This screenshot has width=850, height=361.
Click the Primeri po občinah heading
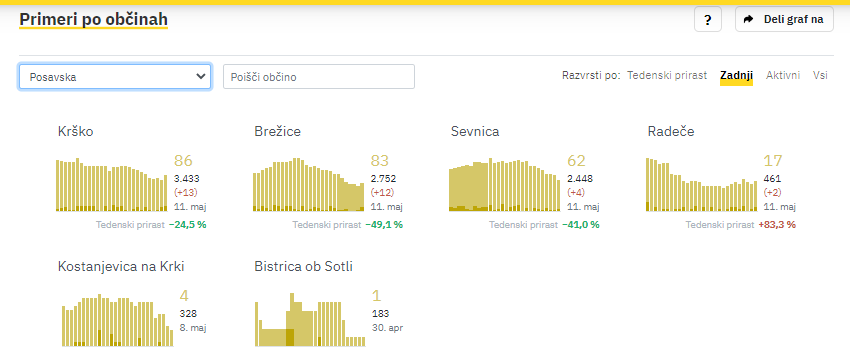click(93, 20)
